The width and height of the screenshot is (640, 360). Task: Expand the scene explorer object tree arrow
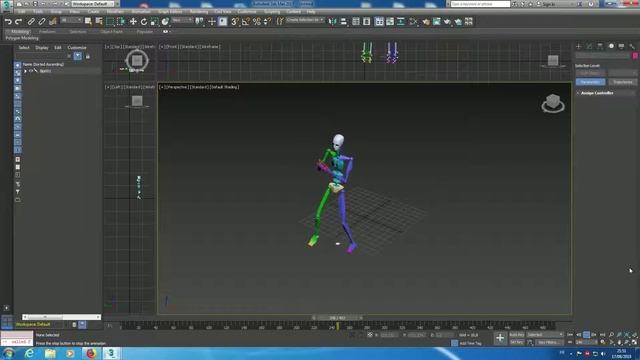tap(25, 71)
